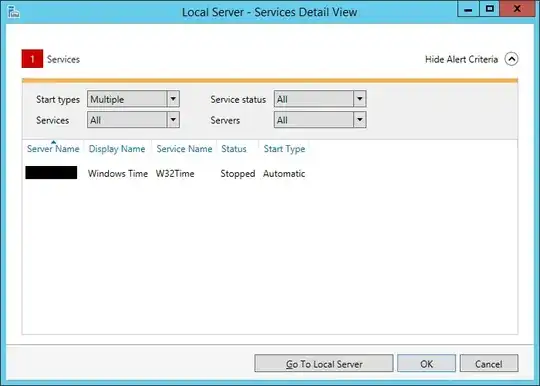Viewport: 540px width, 386px height.
Task: Select the W32Time service name cell
Action: pyautogui.click(x=175, y=174)
